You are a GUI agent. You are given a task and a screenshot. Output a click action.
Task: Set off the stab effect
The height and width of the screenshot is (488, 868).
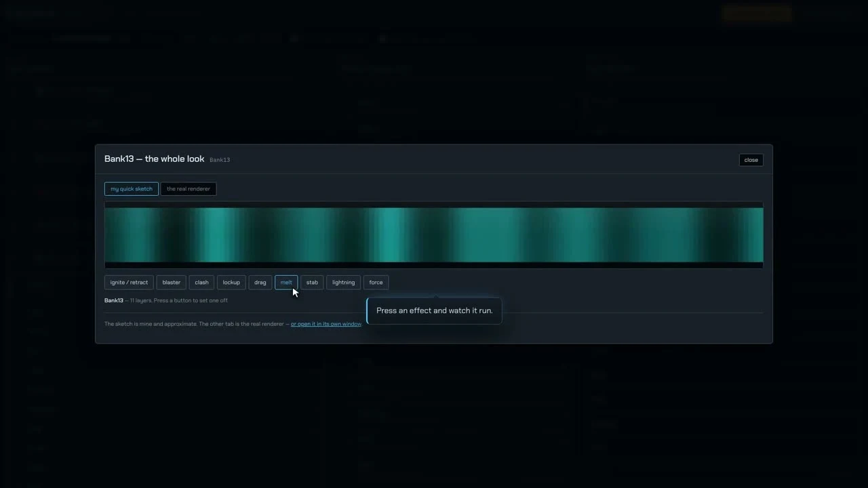pos(312,283)
